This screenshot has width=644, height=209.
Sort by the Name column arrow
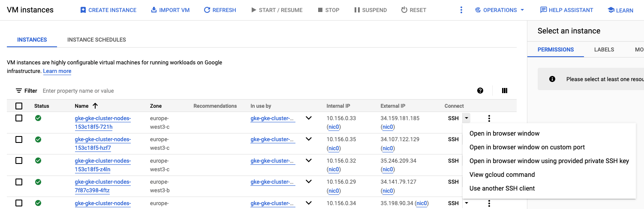[95, 106]
